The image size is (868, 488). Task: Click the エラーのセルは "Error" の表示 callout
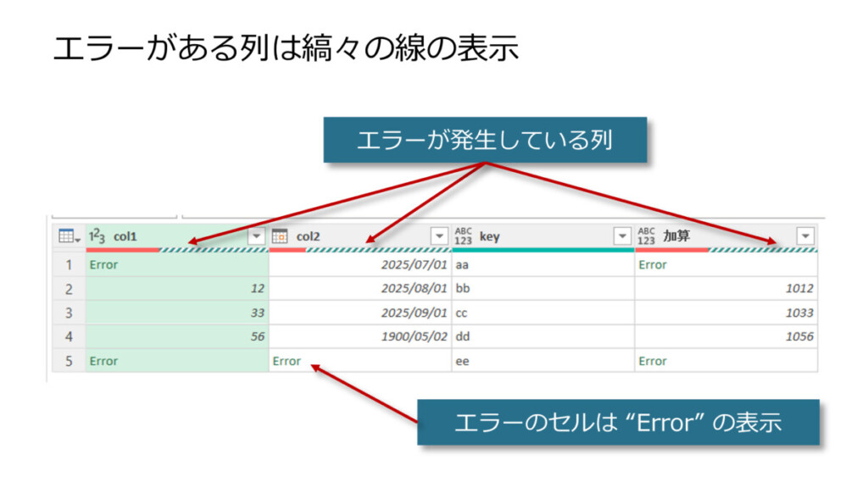(x=618, y=422)
